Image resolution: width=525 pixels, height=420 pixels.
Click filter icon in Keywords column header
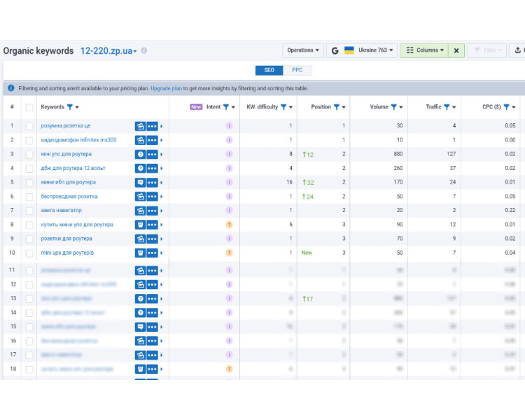pyautogui.click(x=69, y=107)
